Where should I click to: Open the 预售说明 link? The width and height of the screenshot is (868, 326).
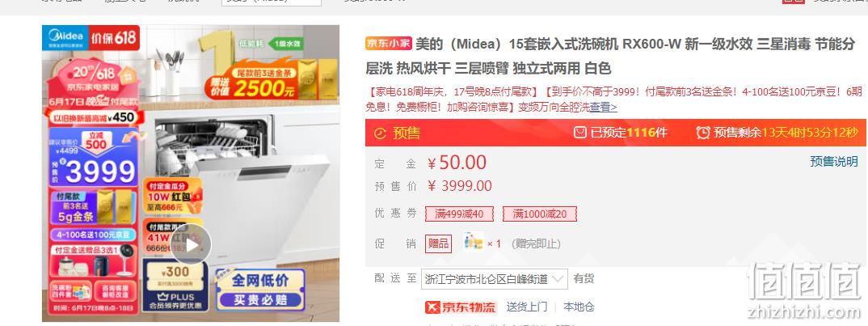tap(834, 161)
